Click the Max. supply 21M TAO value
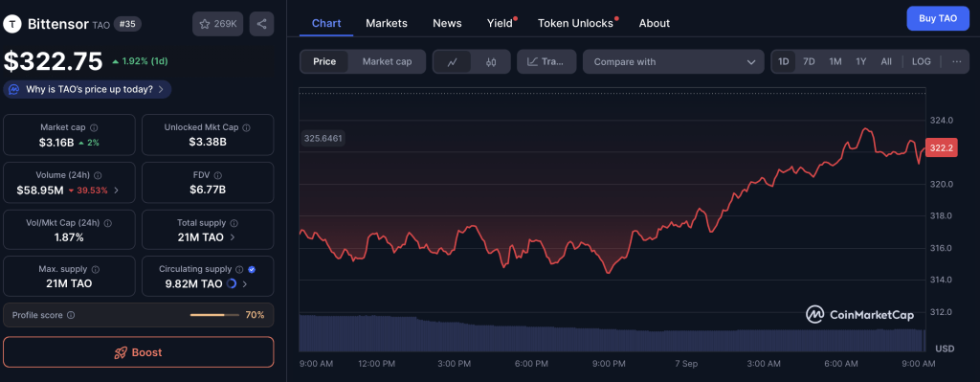Image resolution: width=980 pixels, height=382 pixels. pos(69,283)
